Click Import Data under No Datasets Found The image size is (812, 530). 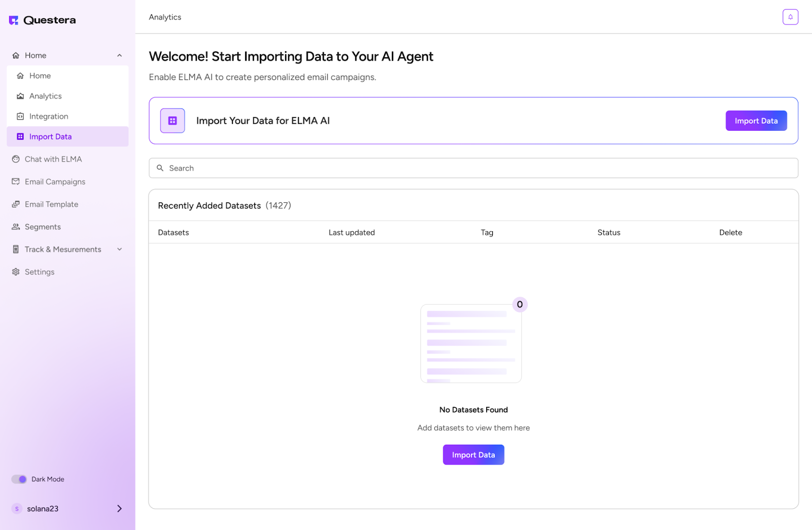coord(473,455)
